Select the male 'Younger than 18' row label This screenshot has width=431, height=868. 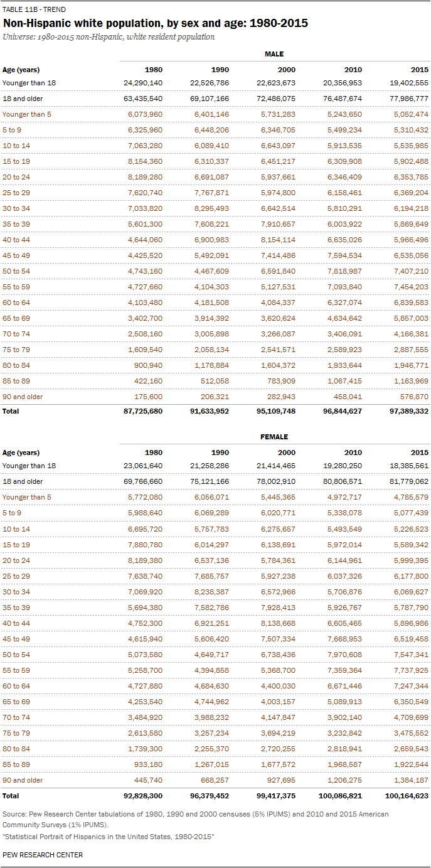29,83
